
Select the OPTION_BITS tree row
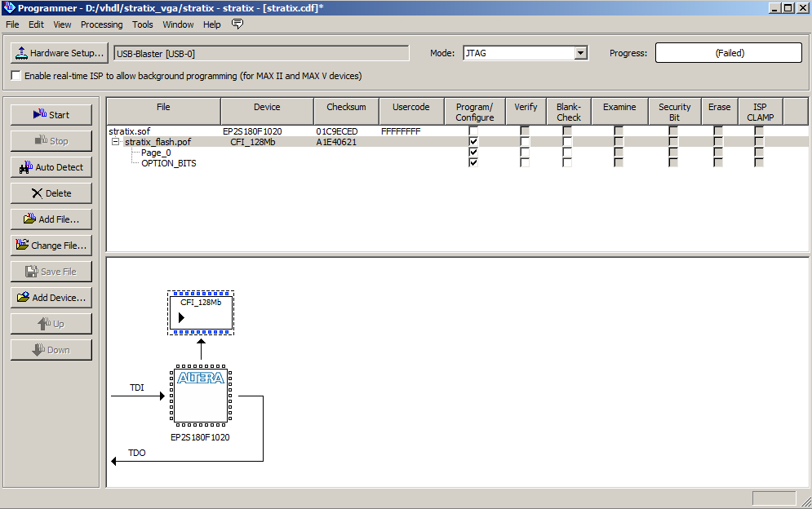[x=169, y=163]
